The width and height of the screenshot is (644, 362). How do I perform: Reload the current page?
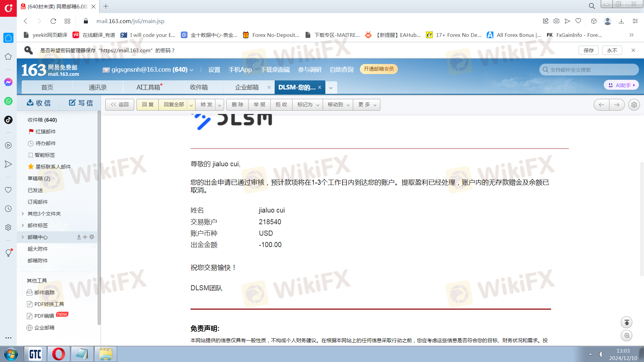pos(53,21)
